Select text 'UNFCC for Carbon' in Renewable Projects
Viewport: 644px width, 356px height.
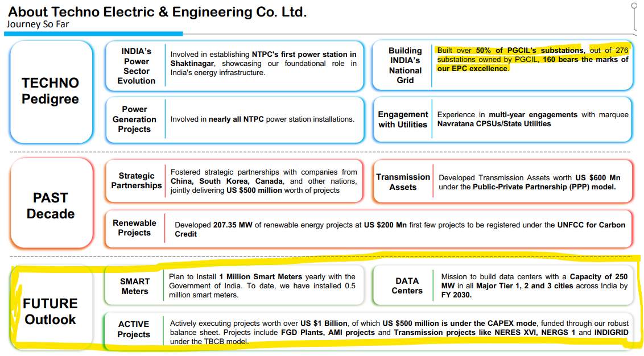[592, 225]
